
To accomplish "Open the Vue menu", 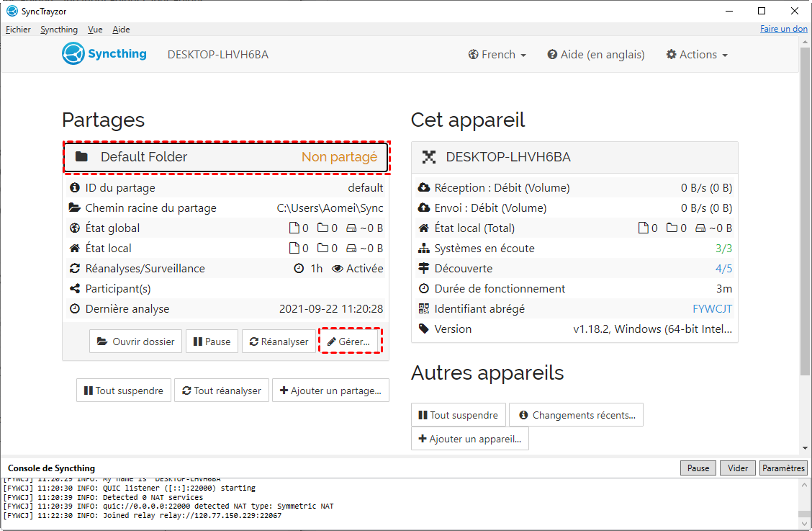I will (95, 30).
